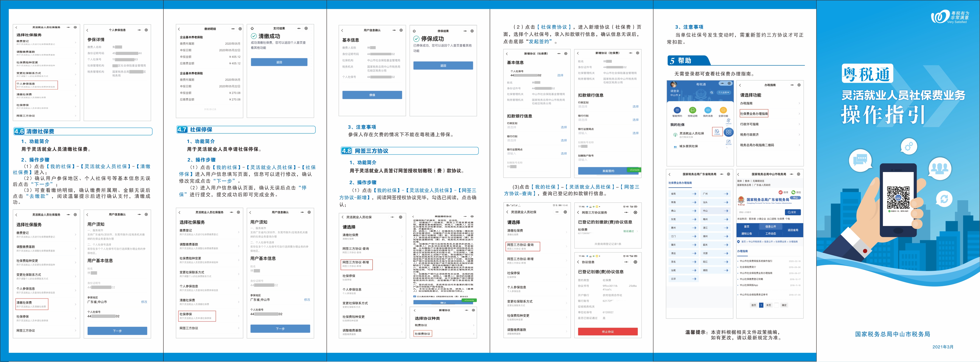Click the blue 搜索 button on Zhongshan site
The image size is (980, 362).
pos(793,212)
